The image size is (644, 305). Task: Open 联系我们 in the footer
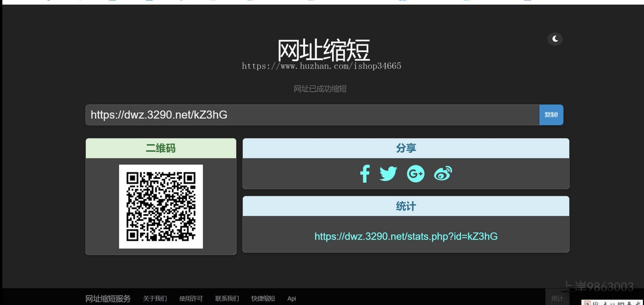point(227,299)
